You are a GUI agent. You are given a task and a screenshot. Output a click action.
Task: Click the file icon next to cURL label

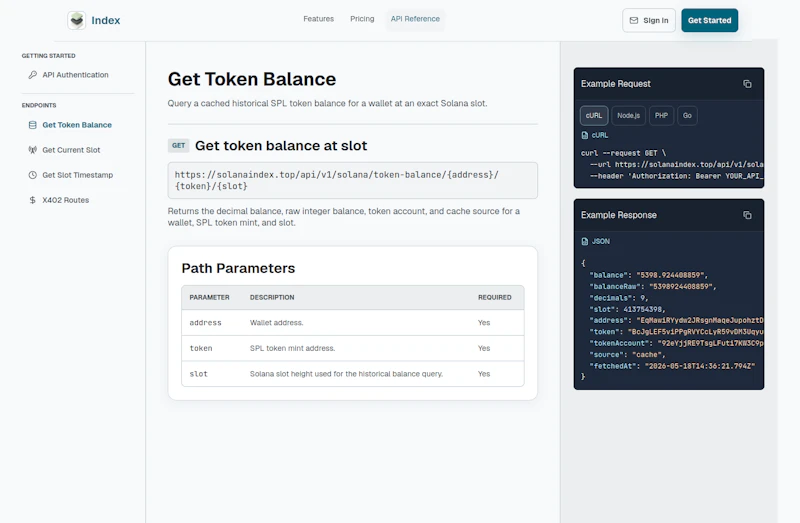585,135
